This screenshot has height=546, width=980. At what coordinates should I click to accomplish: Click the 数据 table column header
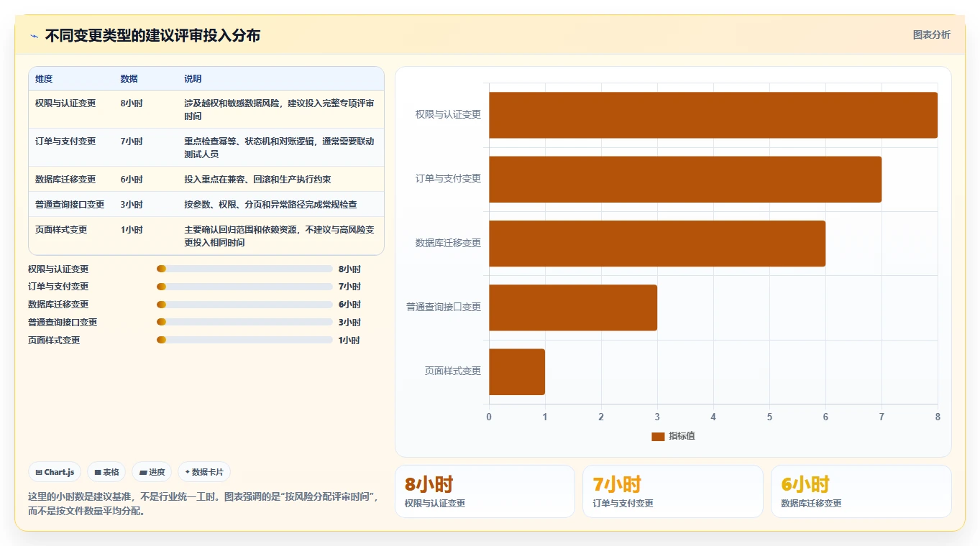(x=129, y=79)
